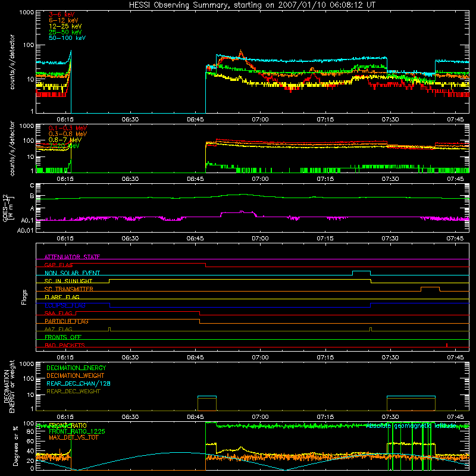
Task: Click the SAA_FLAG label
Action: [x=58, y=314]
